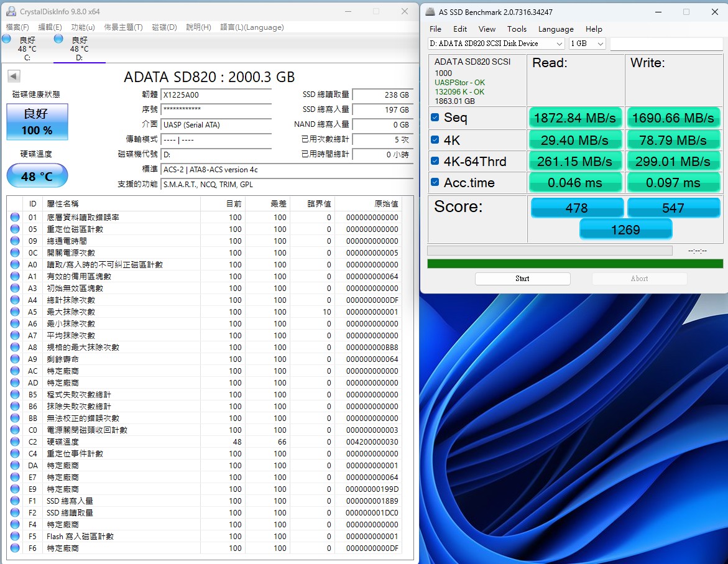
Task: Click status orb of attribute row A9
Action: coord(15,359)
